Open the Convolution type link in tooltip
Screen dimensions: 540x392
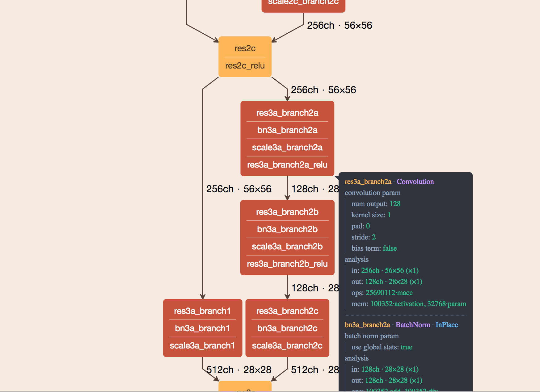pyautogui.click(x=415, y=182)
